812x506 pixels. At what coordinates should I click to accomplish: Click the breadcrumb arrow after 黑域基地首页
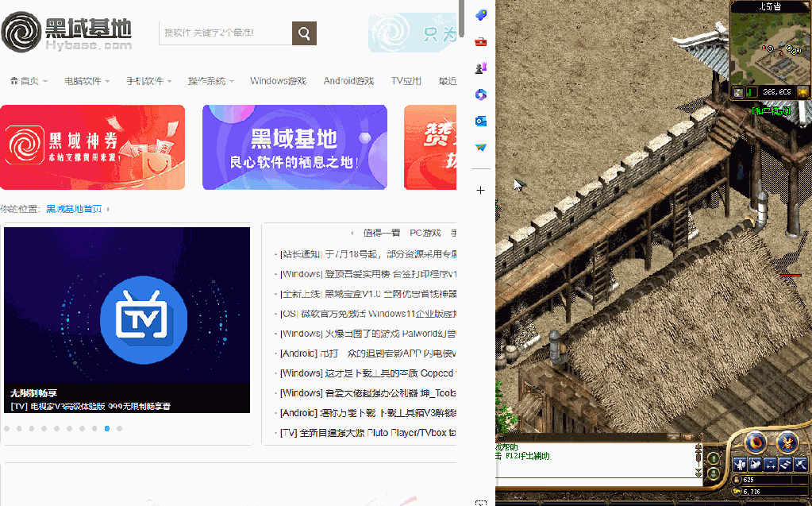point(108,210)
